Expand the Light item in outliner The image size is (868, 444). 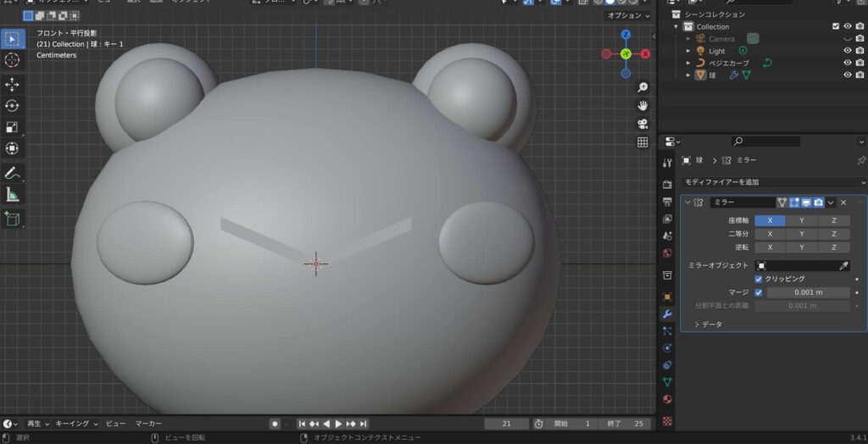[x=689, y=51]
